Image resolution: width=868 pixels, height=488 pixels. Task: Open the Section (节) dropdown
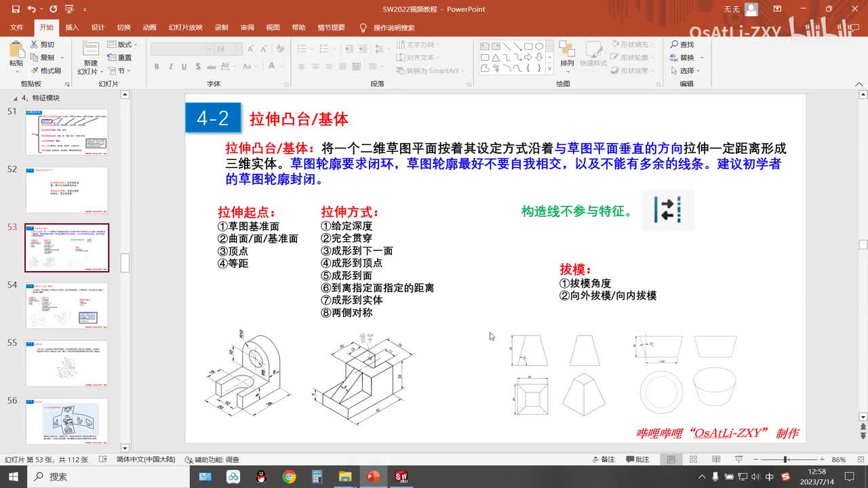pos(120,70)
